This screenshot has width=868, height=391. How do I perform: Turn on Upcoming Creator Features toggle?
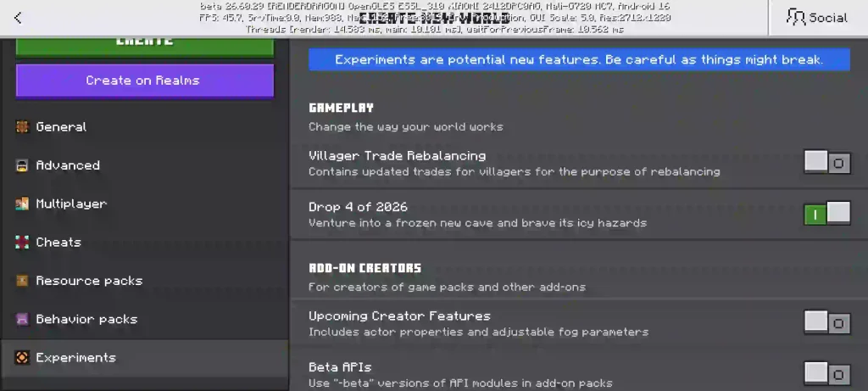pos(827,322)
